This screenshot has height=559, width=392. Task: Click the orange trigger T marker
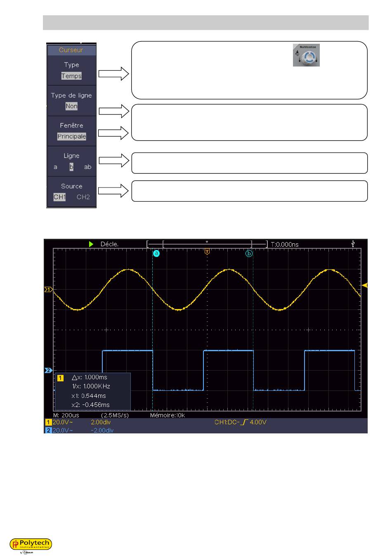tap(207, 251)
